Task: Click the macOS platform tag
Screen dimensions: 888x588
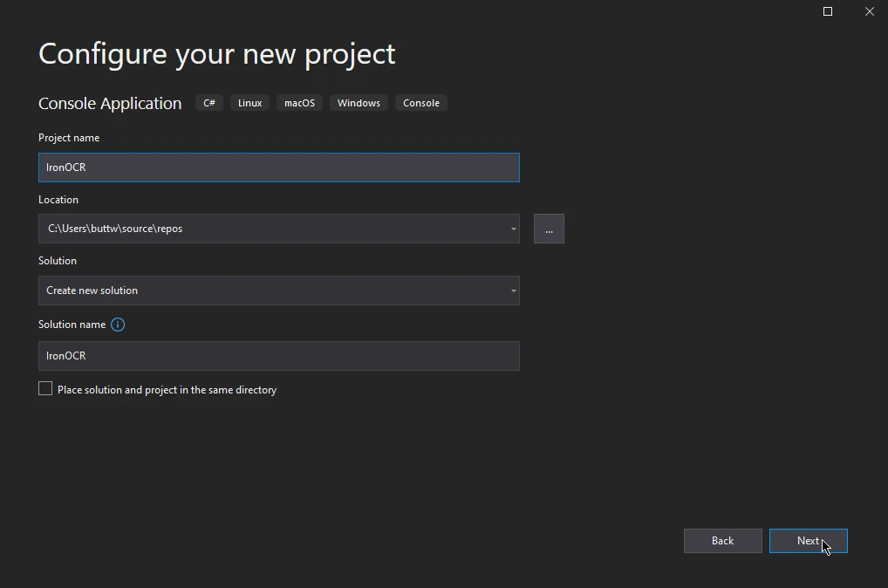Action: 299,103
